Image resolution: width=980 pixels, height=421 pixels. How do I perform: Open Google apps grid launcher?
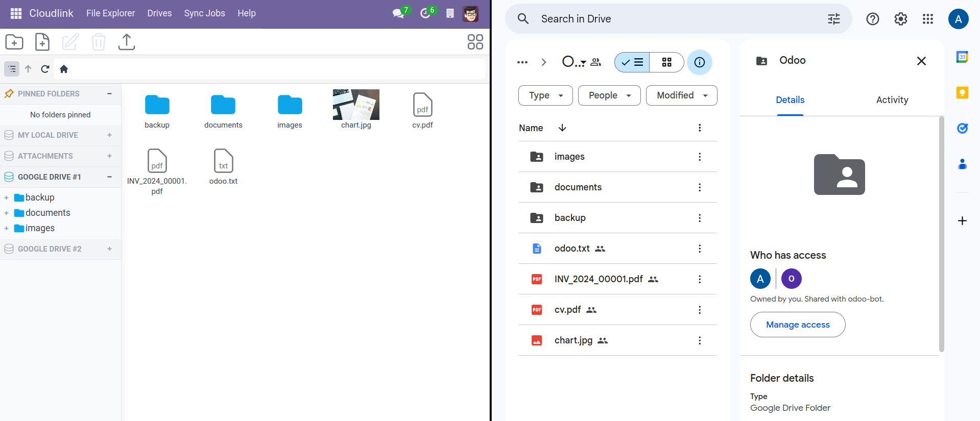[927, 19]
